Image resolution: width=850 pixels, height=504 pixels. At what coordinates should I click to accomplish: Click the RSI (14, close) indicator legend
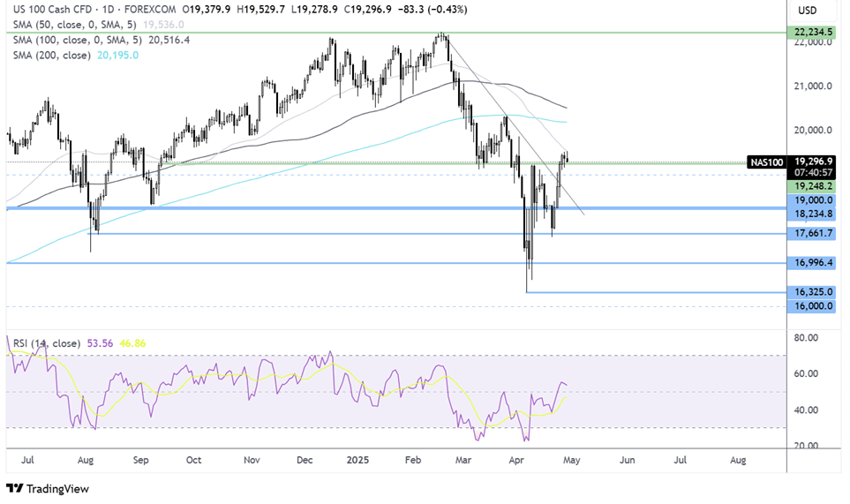pyautogui.click(x=47, y=343)
